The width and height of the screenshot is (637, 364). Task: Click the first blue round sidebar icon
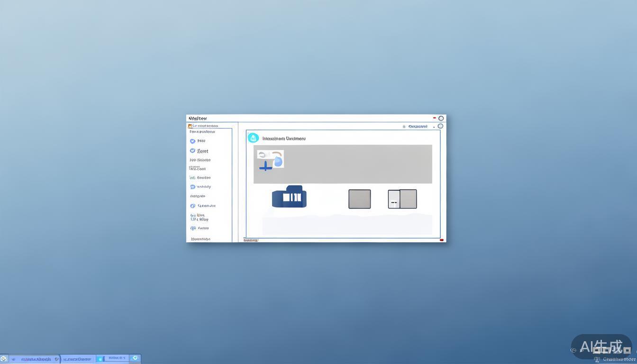coord(192,141)
